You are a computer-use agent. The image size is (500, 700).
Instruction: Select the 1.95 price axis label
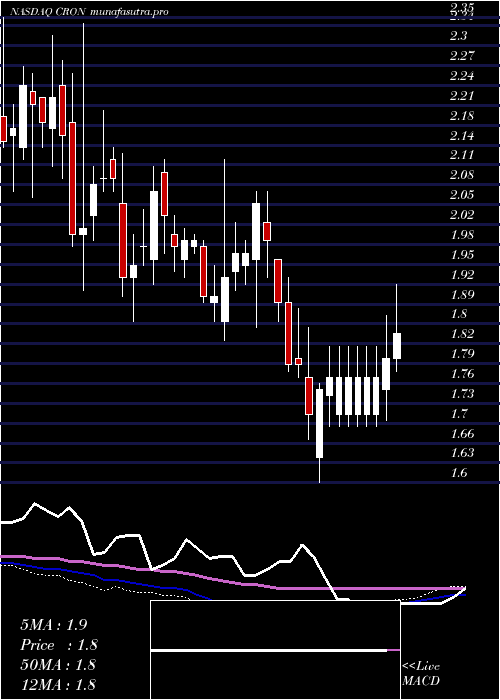click(462, 255)
